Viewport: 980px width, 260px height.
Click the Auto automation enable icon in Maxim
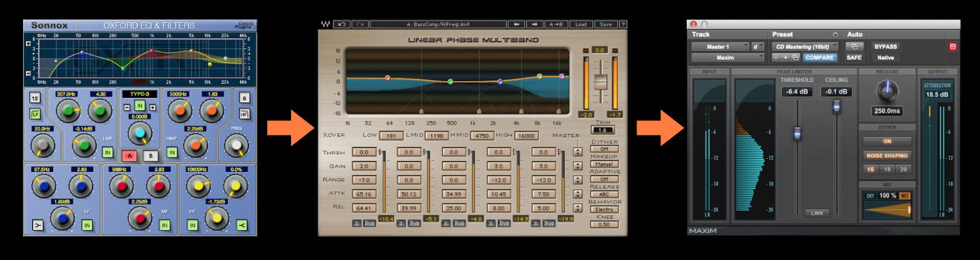point(854,46)
